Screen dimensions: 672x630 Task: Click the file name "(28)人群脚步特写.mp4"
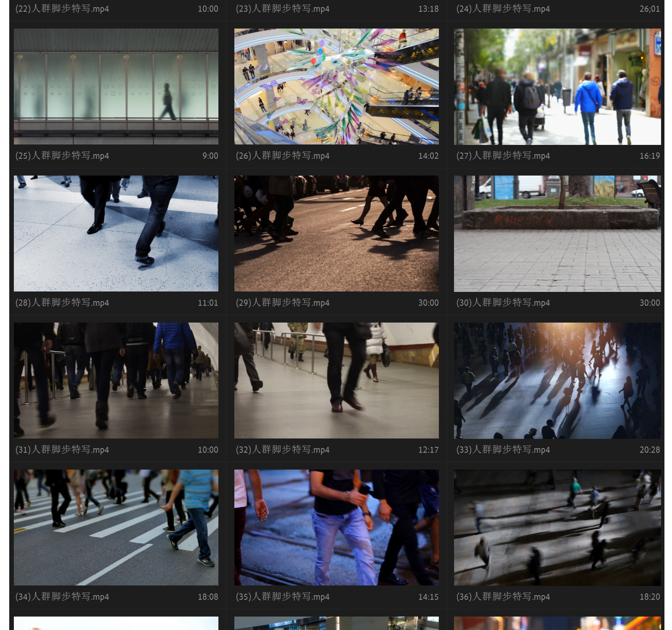62,303
